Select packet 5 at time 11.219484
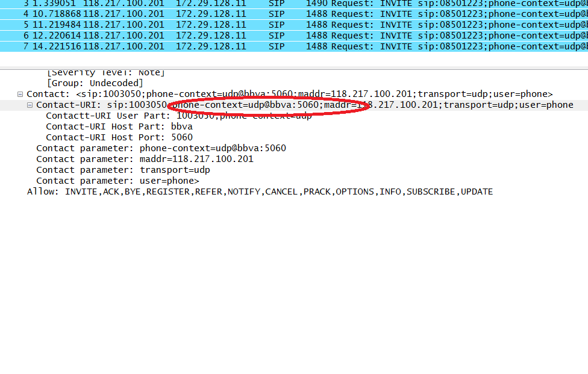Screen dimensions: 588x374 (x=241, y=25)
